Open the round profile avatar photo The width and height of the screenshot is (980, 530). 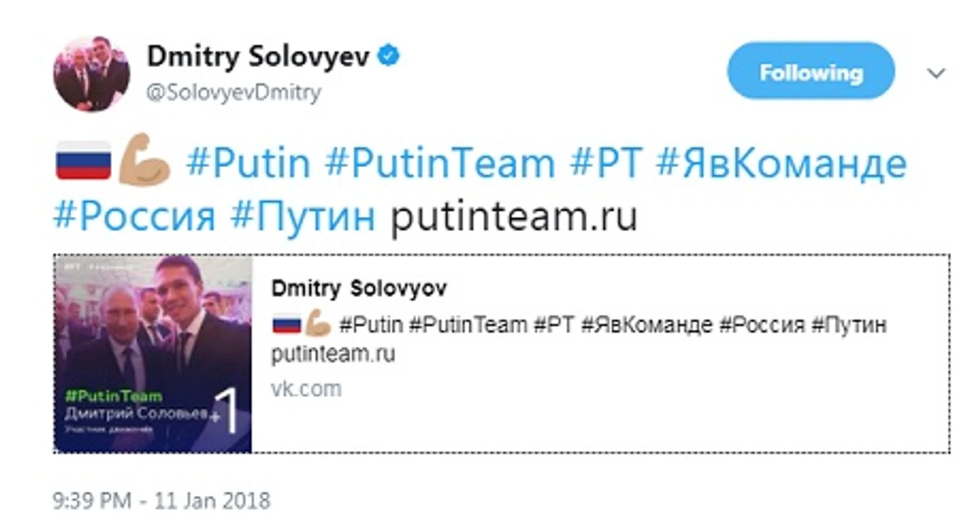(91, 74)
